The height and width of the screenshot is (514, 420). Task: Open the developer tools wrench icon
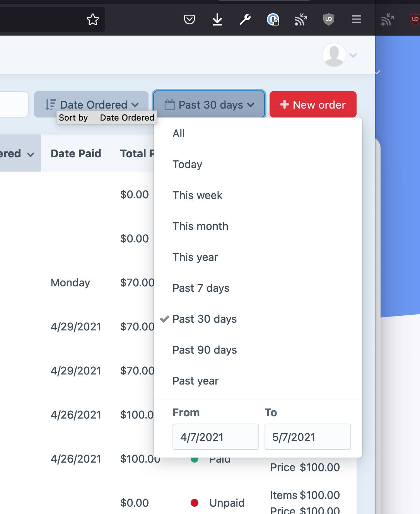(245, 19)
